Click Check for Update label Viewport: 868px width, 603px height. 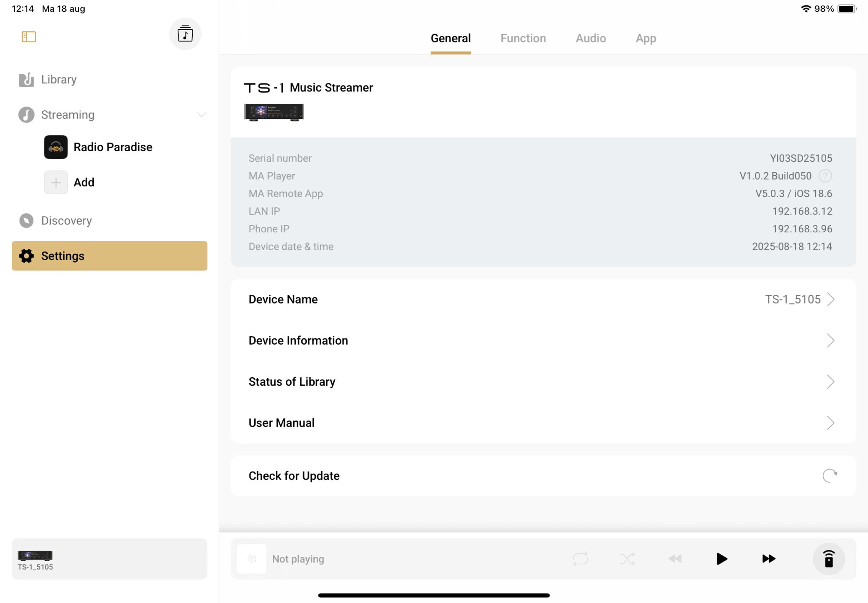(294, 476)
